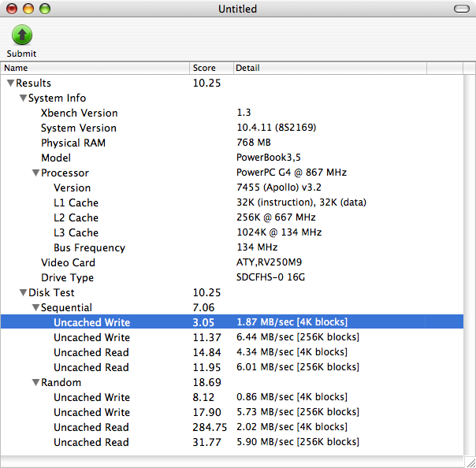Sort by the Score column header

tap(211, 68)
